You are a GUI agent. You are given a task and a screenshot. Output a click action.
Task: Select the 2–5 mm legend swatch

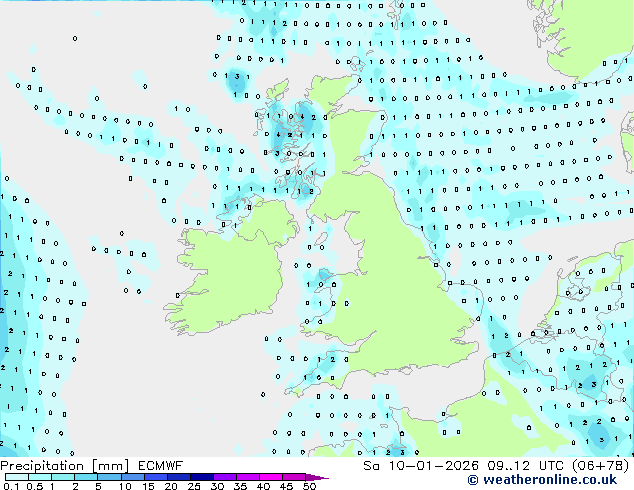coord(86,477)
